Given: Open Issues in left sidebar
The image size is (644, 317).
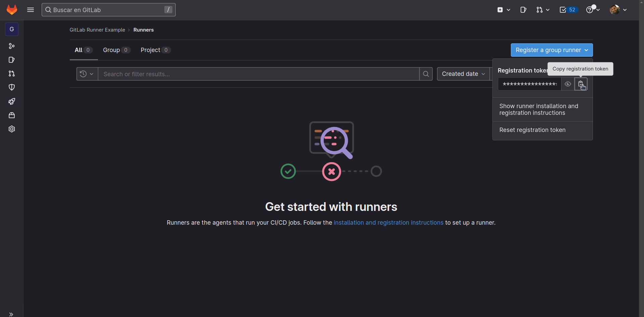Looking at the screenshot, I should click(x=12, y=60).
